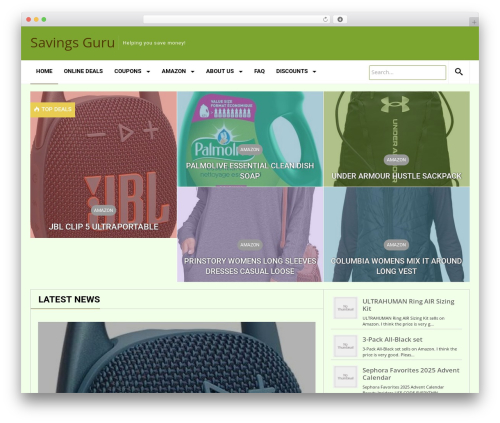Click the search magnifier icon
The width and height of the screenshot is (500, 423).
tap(459, 72)
